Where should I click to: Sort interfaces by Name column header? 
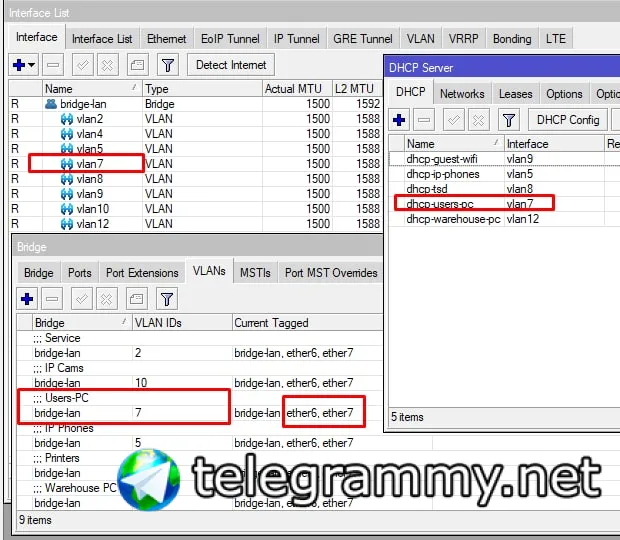tap(92, 89)
